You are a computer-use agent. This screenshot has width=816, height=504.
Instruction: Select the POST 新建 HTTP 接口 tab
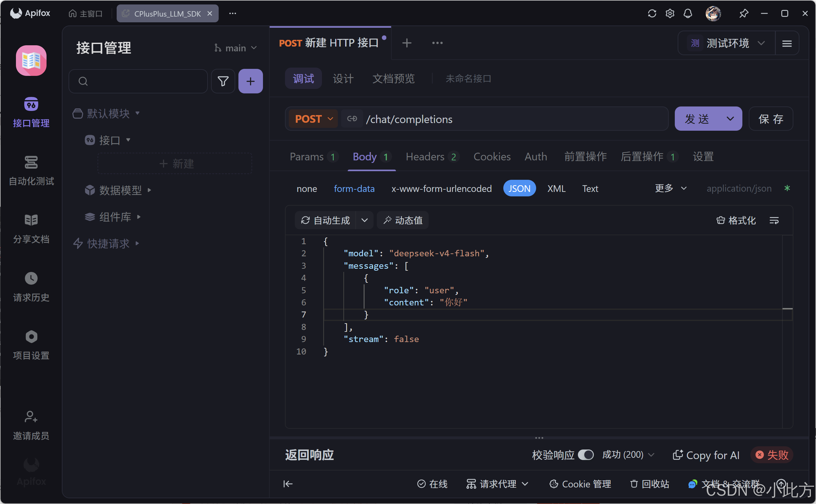tap(330, 43)
